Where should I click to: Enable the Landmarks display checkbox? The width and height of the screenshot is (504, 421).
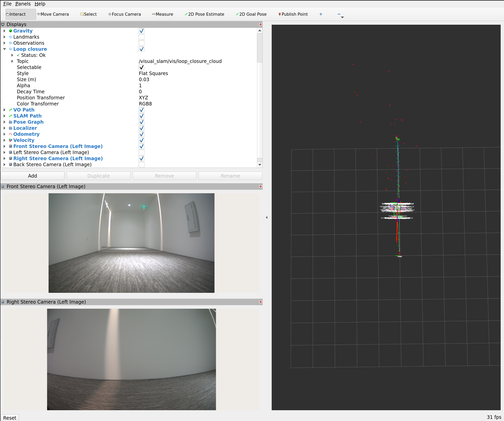coord(142,37)
